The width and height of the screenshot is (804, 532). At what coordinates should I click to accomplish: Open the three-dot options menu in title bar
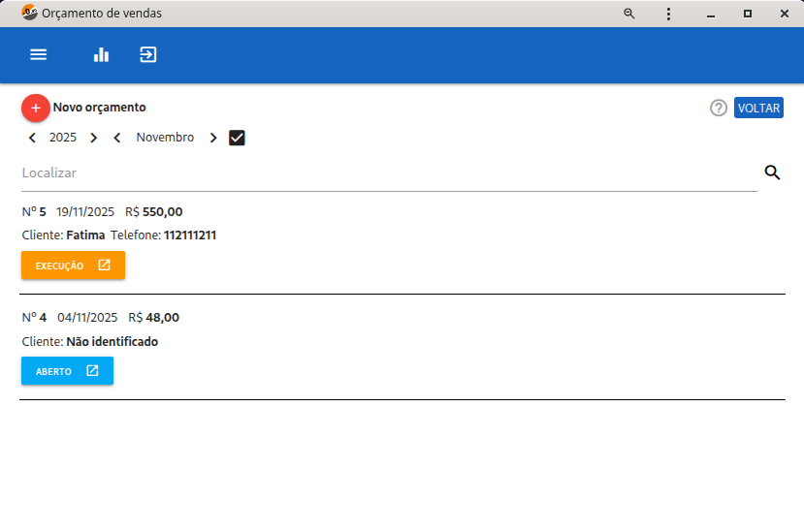[x=669, y=14]
